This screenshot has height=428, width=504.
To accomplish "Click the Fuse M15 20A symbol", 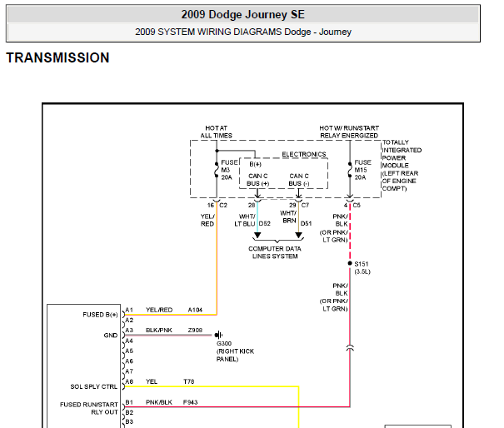I will click(350, 170).
